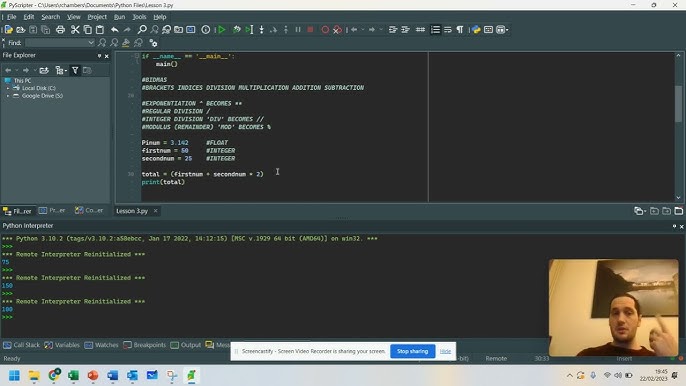The width and height of the screenshot is (686, 386).
Task: Switch to the Variables tab
Action: 62,345
